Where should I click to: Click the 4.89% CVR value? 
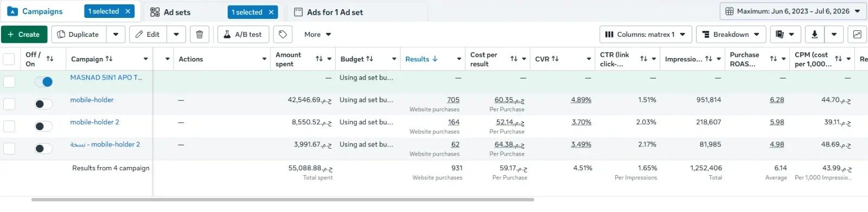click(581, 100)
